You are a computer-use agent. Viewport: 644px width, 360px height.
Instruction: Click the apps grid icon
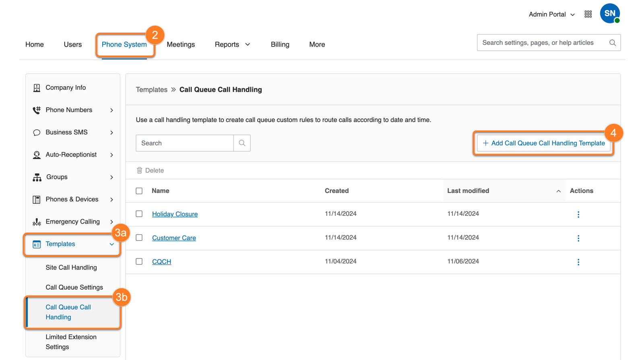tap(588, 14)
